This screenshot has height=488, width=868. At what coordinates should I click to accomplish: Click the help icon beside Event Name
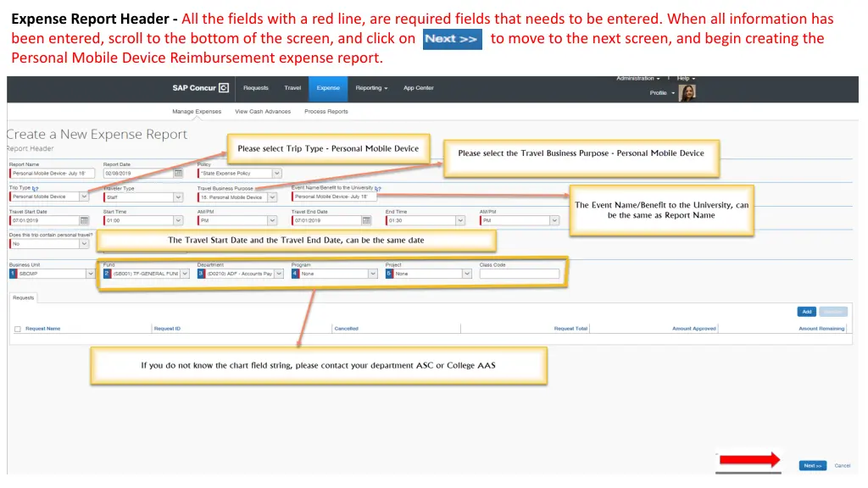(378, 189)
